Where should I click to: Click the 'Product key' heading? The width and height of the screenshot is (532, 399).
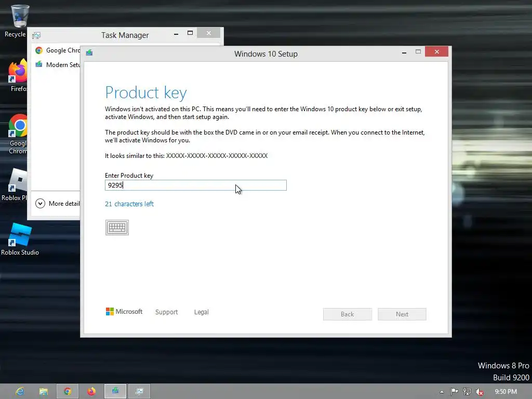pos(146,92)
